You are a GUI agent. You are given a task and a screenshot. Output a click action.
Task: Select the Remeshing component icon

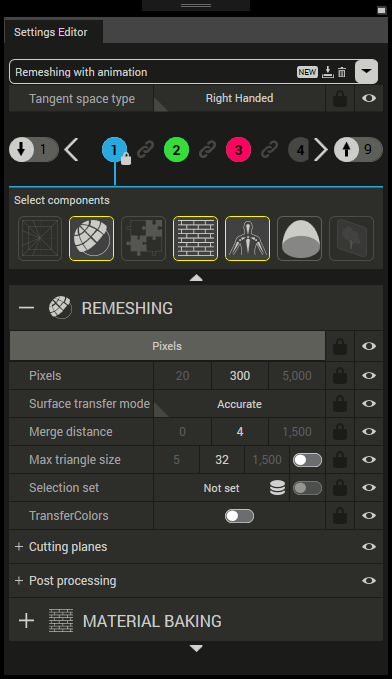pyautogui.click(x=91, y=239)
